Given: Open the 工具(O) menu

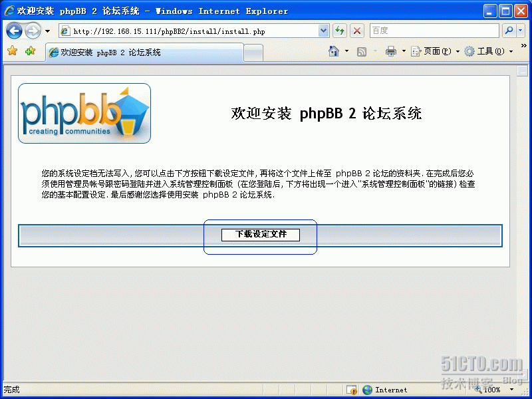Looking at the screenshot, I should pyautogui.click(x=488, y=51).
